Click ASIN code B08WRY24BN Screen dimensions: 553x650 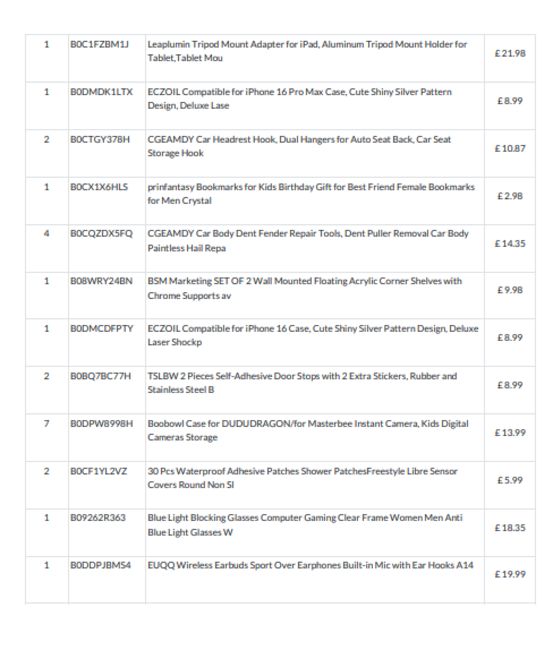101,281
